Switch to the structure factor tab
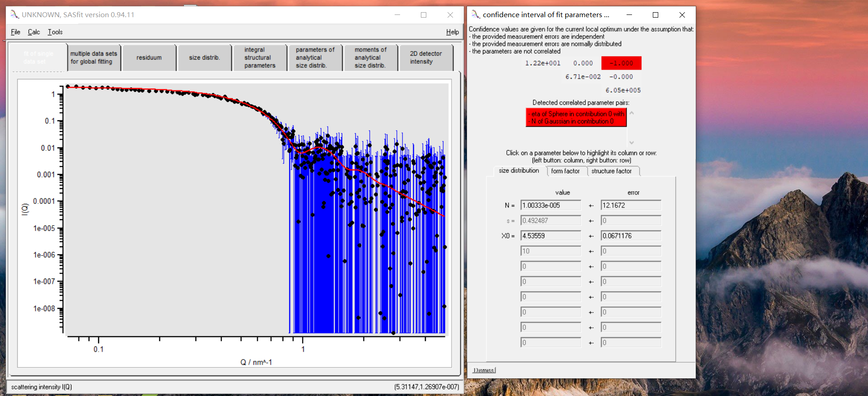This screenshot has width=868, height=396. (x=611, y=171)
